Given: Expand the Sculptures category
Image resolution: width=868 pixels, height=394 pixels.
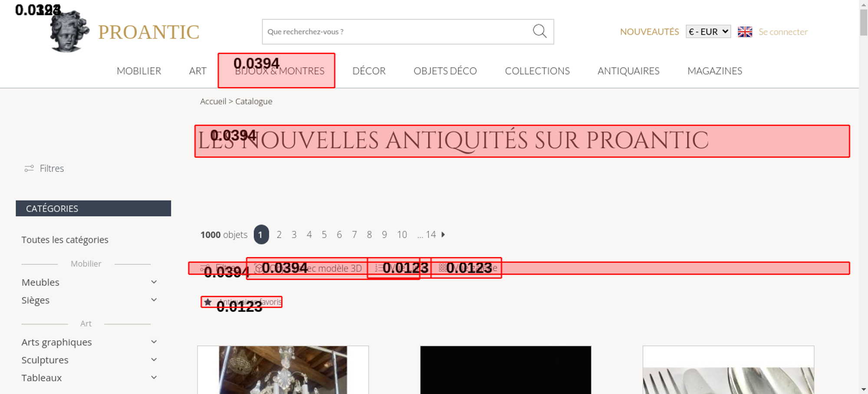Looking at the screenshot, I should pyautogui.click(x=154, y=360).
